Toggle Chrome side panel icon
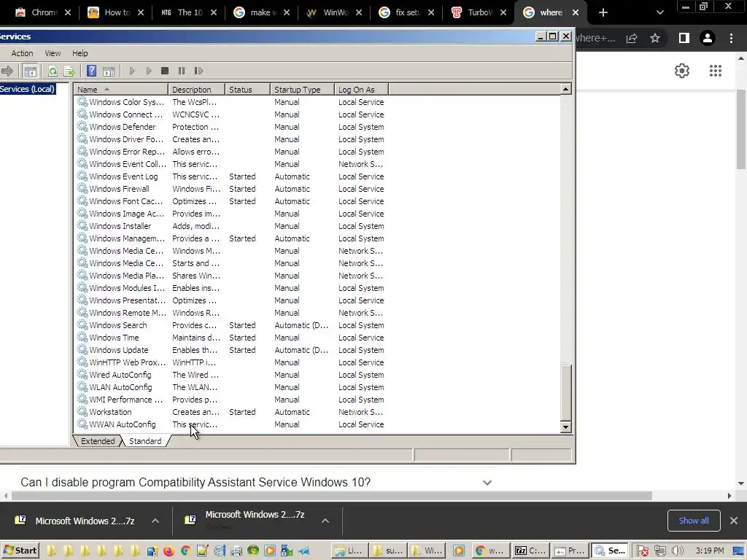747x560 pixels. tap(684, 38)
